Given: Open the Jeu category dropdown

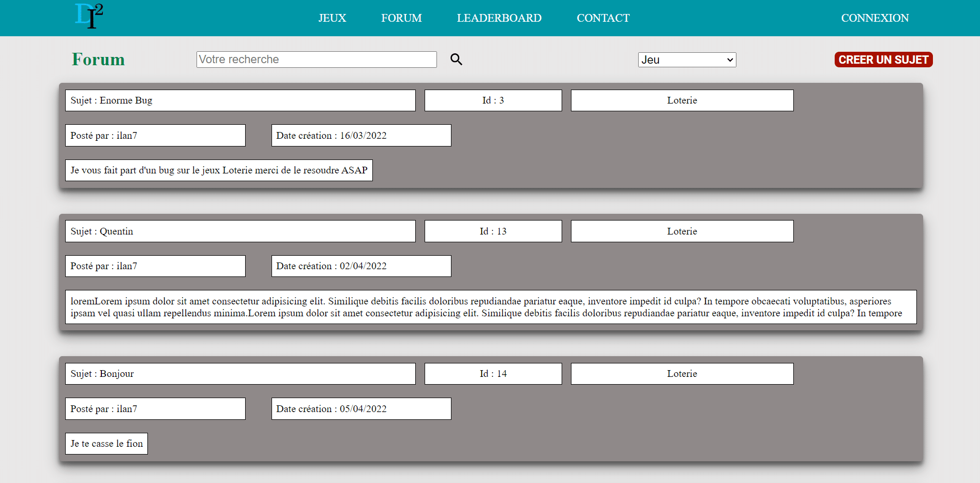Looking at the screenshot, I should tap(686, 60).
